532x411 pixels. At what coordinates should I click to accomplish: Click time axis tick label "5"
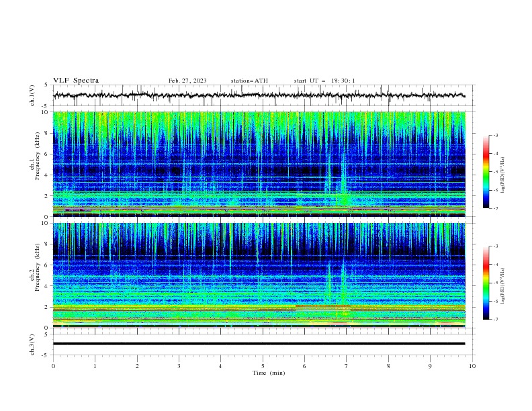tap(263, 366)
